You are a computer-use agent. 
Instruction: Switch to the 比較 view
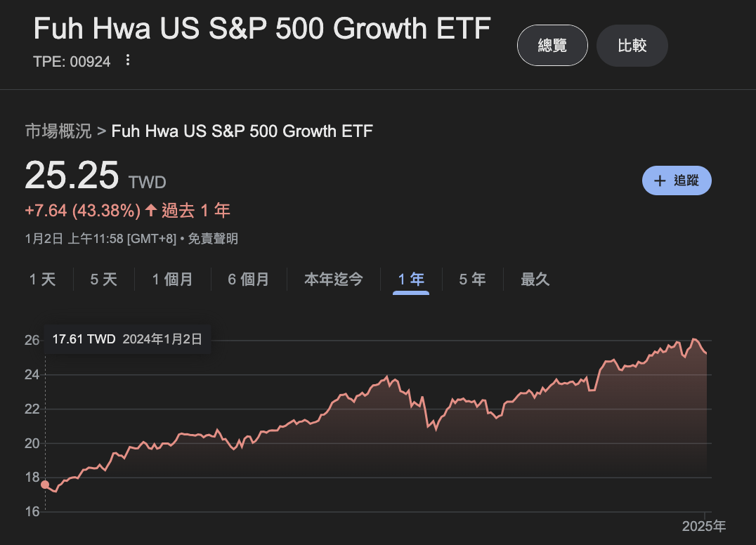tap(632, 45)
